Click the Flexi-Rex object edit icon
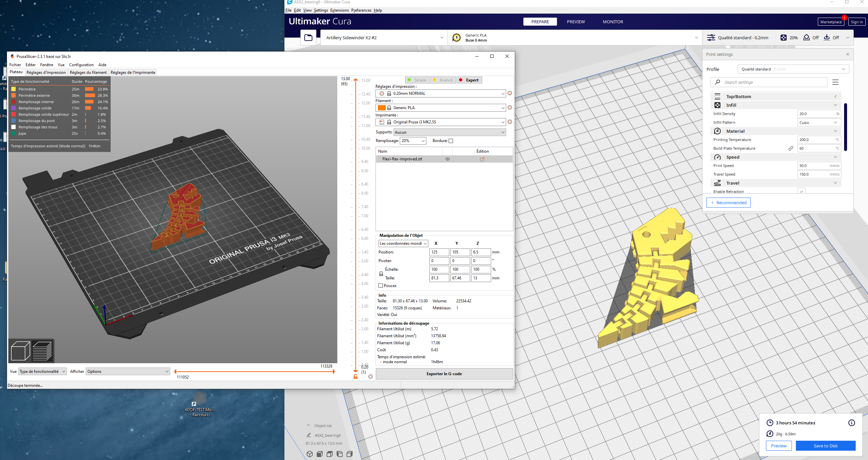Viewport: 868px width, 460px height. 482,159
